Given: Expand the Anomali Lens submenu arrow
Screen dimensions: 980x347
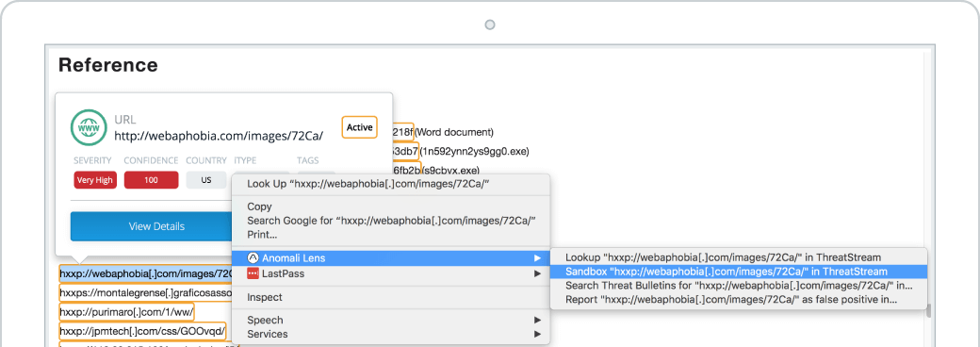Looking at the screenshot, I should point(537,257).
